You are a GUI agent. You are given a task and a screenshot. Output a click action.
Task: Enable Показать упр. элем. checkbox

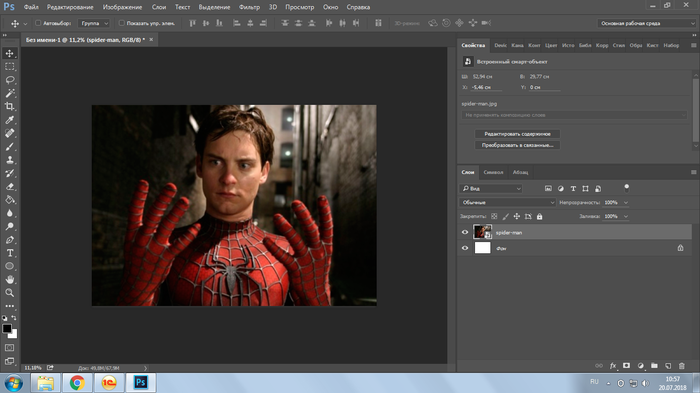tap(121, 23)
